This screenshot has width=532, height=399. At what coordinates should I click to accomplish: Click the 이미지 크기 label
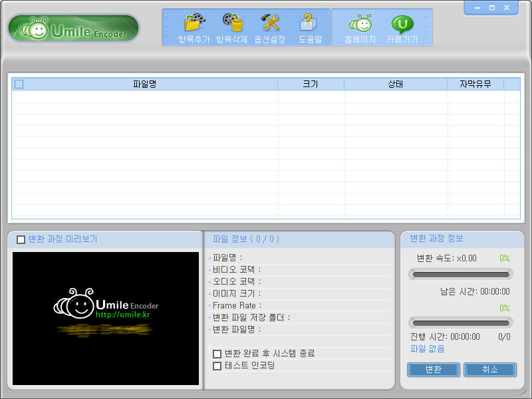[x=237, y=293]
